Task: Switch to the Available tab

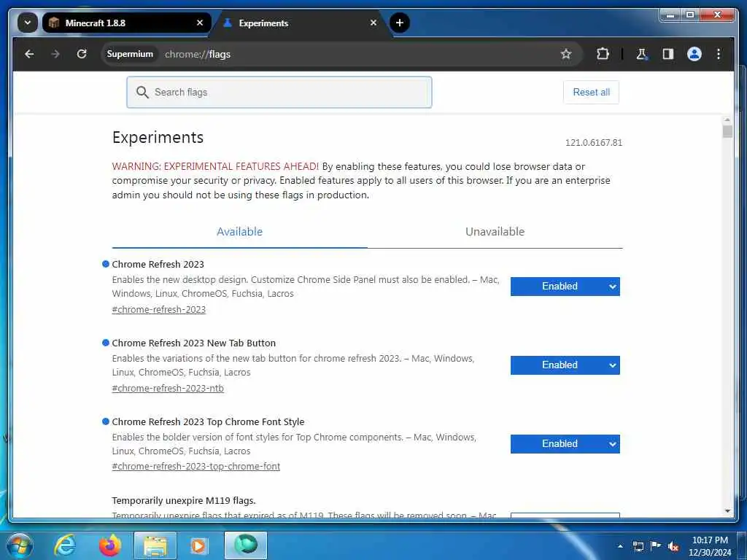Action: click(x=239, y=232)
